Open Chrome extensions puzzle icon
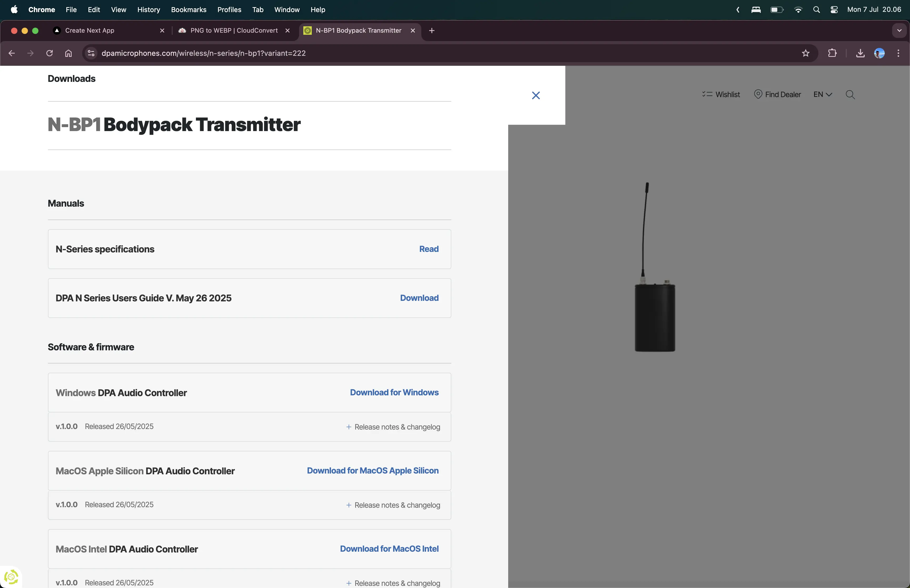The height and width of the screenshot is (588, 910). point(832,53)
